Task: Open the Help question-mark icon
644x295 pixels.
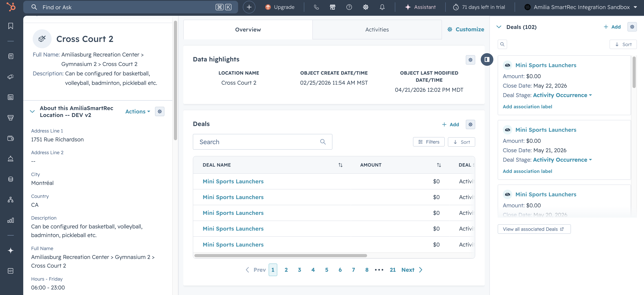Action: click(349, 7)
